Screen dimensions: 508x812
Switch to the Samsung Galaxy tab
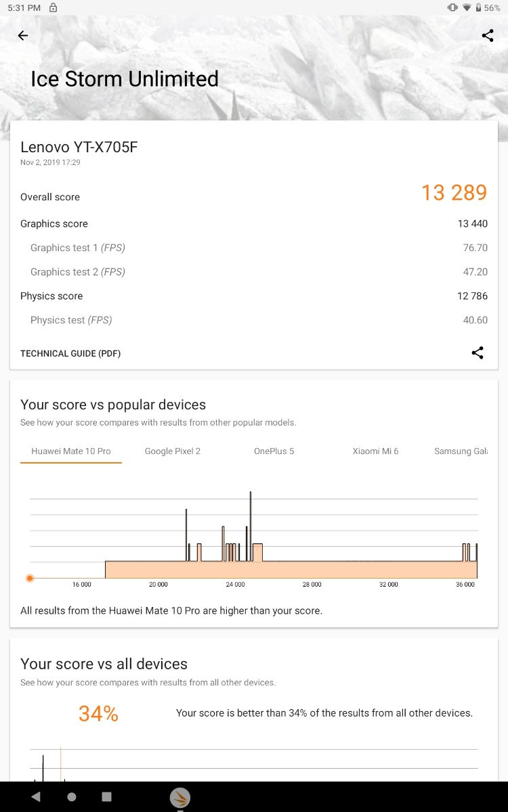pyautogui.click(x=461, y=451)
